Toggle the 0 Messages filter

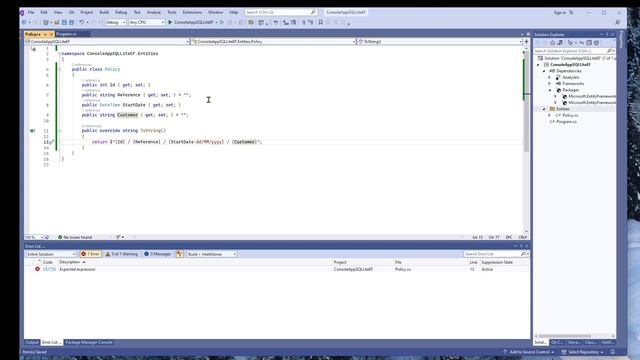(158, 254)
